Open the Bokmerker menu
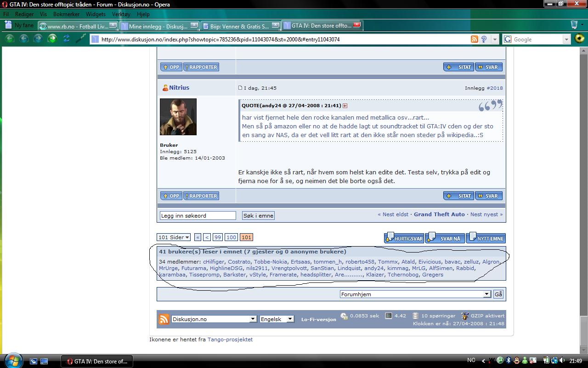 click(66, 14)
